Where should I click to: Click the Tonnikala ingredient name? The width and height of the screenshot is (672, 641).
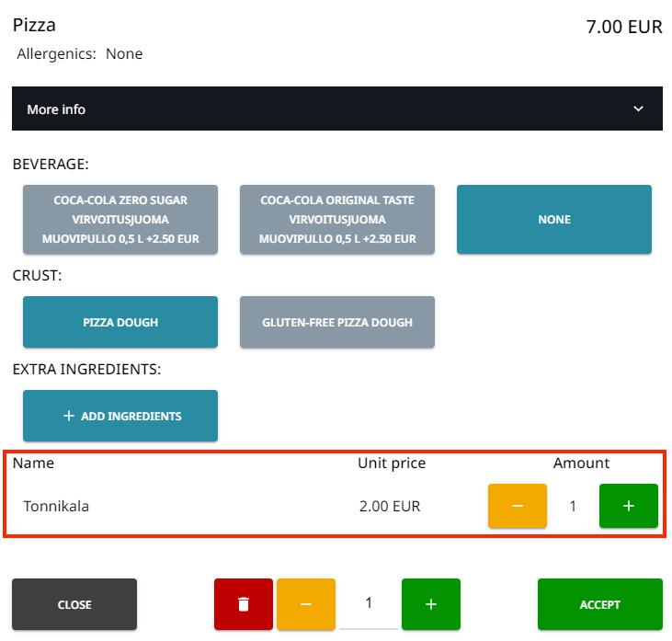pos(56,506)
